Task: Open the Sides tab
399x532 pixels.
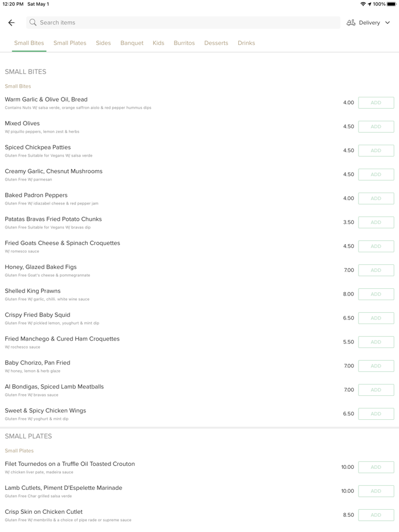Action: coord(103,43)
